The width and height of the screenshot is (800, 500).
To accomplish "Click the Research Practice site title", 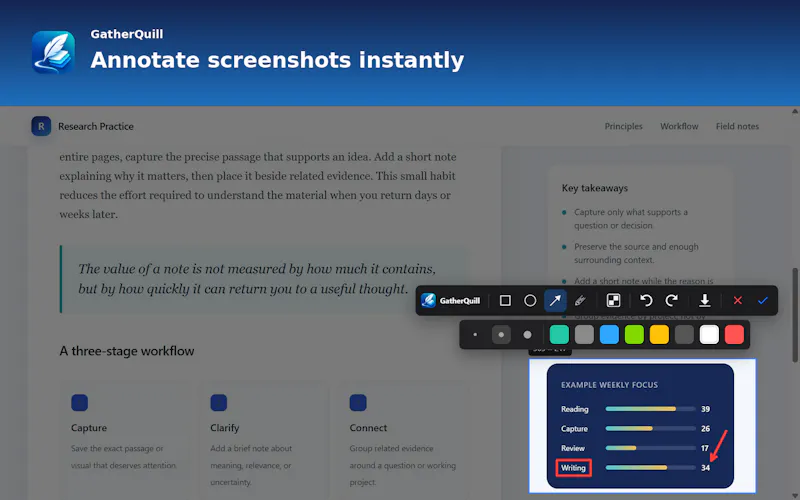I will 95,126.
